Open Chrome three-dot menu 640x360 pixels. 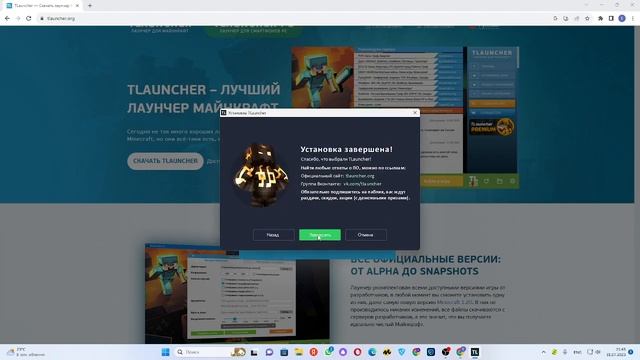tap(633, 18)
